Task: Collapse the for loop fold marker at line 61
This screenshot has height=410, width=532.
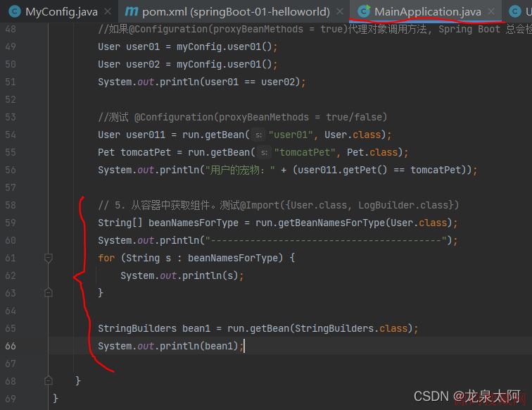Action: click(49, 258)
